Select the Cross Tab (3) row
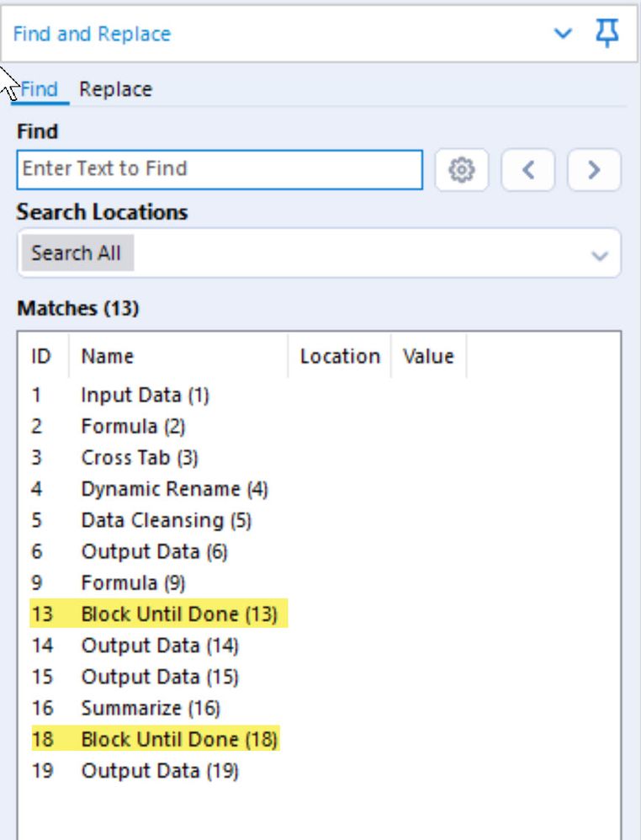The width and height of the screenshot is (641, 840). [140, 458]
